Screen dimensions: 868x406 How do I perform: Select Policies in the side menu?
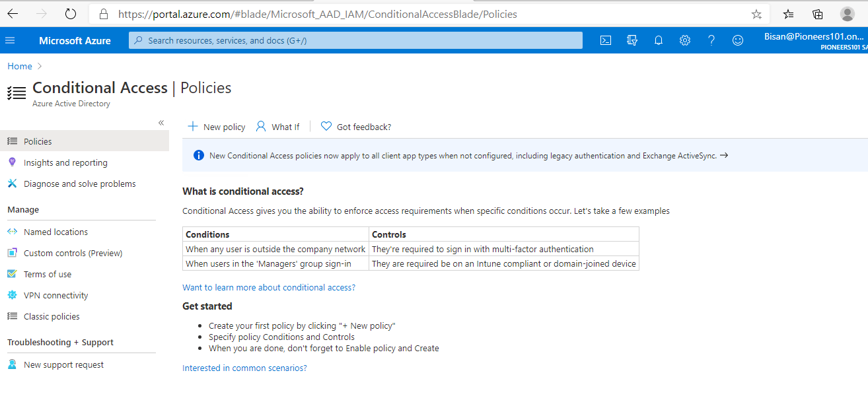(x=85, y=141)
